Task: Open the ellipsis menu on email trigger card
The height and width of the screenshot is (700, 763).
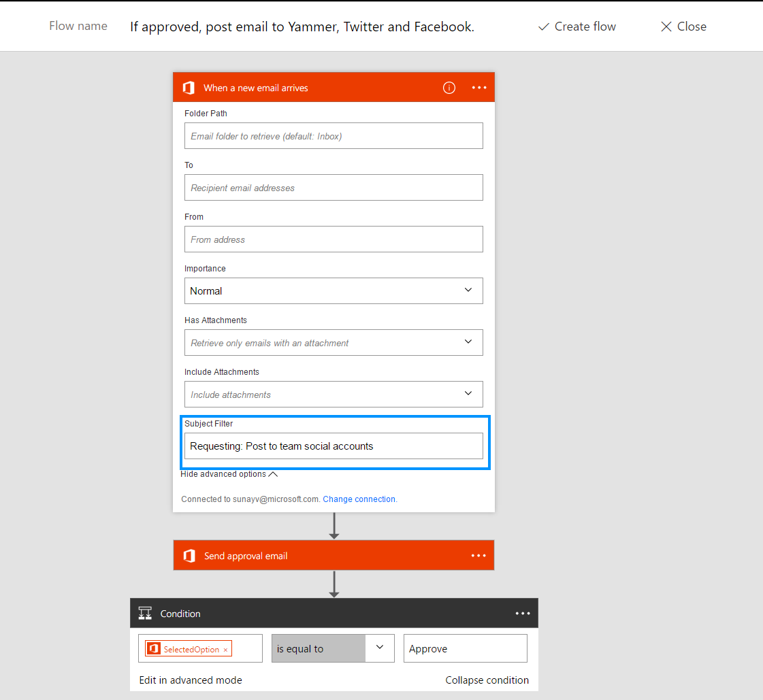Action: click(479, 88)
